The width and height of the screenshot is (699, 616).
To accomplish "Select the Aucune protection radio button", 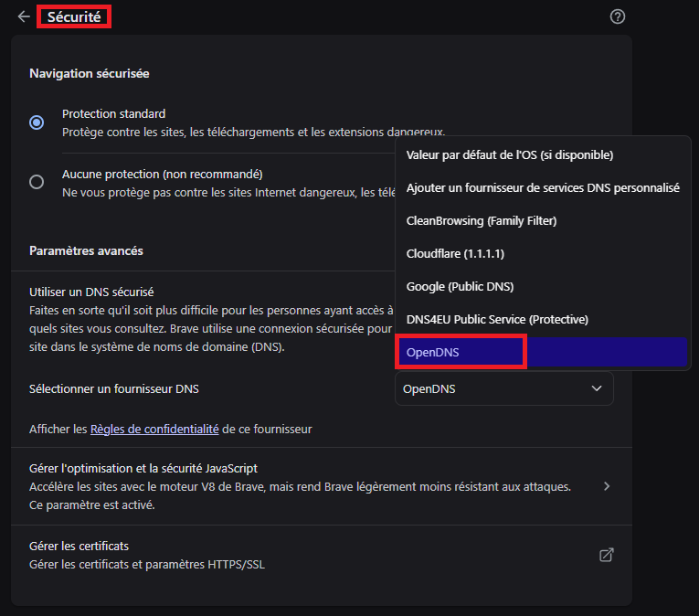I will point(37,182).
